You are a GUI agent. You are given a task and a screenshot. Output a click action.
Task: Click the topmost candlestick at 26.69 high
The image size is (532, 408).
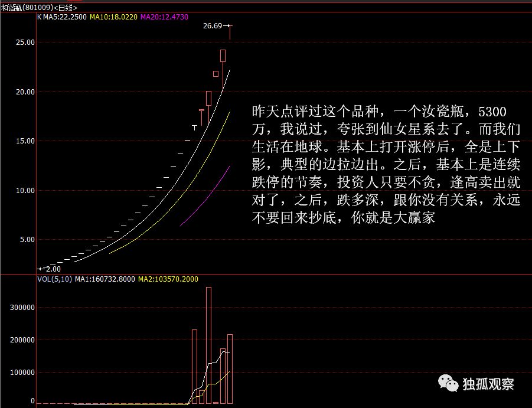pos(230,33)
